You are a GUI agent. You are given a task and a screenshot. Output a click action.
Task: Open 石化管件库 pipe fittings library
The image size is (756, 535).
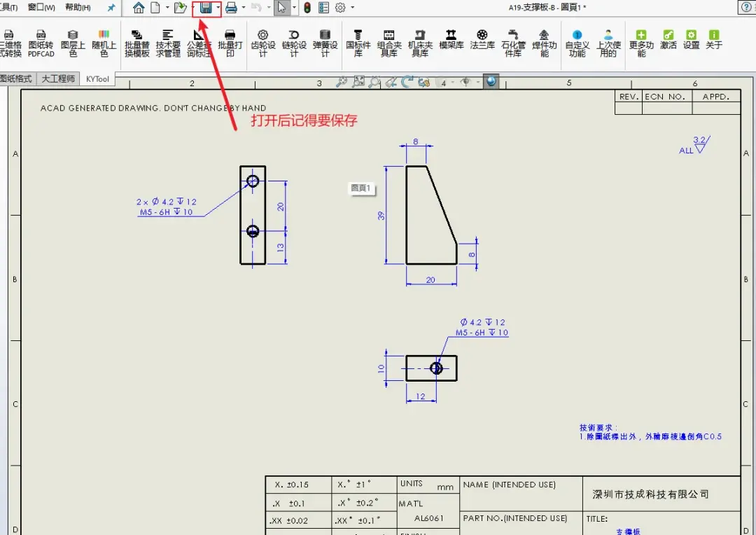(x=513, y=43)
